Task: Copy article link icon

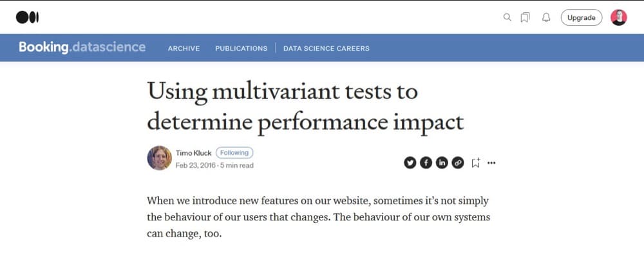Action: coord(458,163)
